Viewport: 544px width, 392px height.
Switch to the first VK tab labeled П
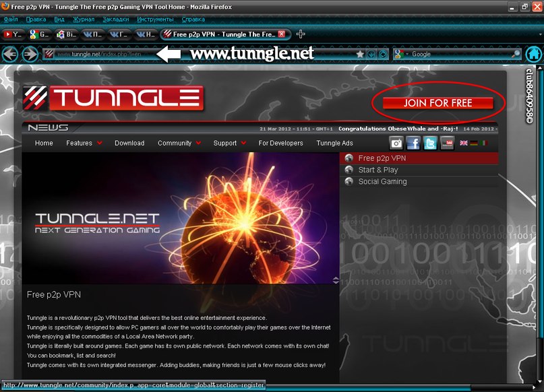pyautogui.click(x=92, y=34)
